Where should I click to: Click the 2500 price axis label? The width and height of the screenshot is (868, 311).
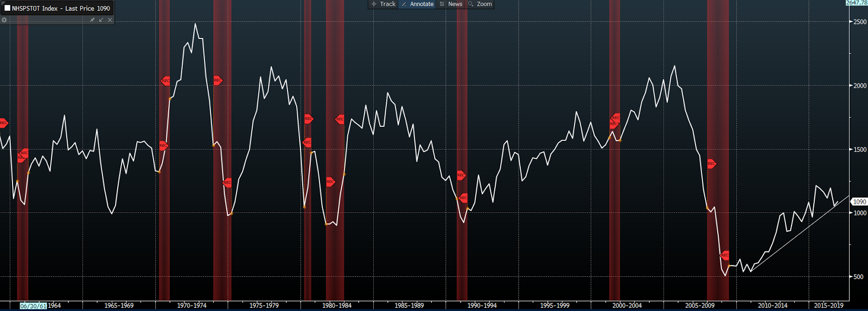pyautogui.click(x=860, y=22)
